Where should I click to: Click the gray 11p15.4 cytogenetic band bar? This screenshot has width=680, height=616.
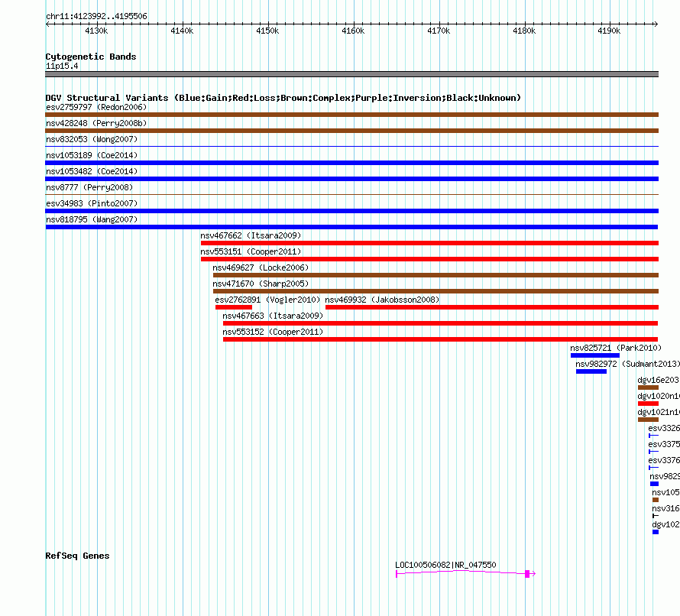tap(351, 74)
